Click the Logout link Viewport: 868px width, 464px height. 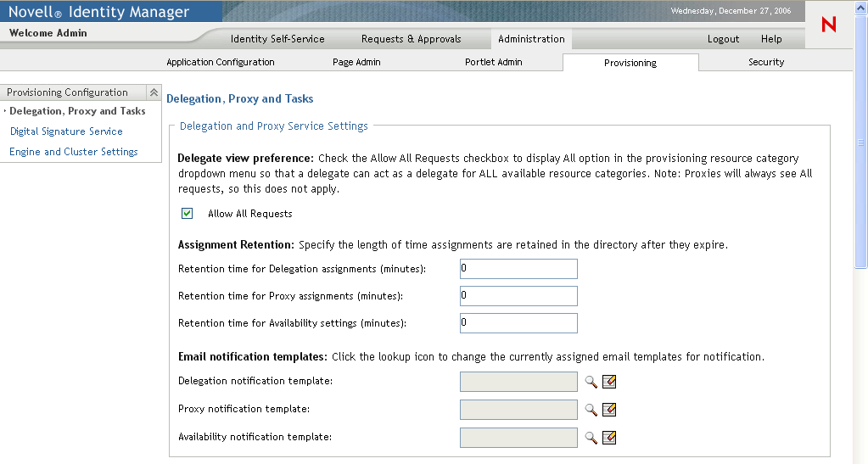pyautogui.click(x=723, y=39)
